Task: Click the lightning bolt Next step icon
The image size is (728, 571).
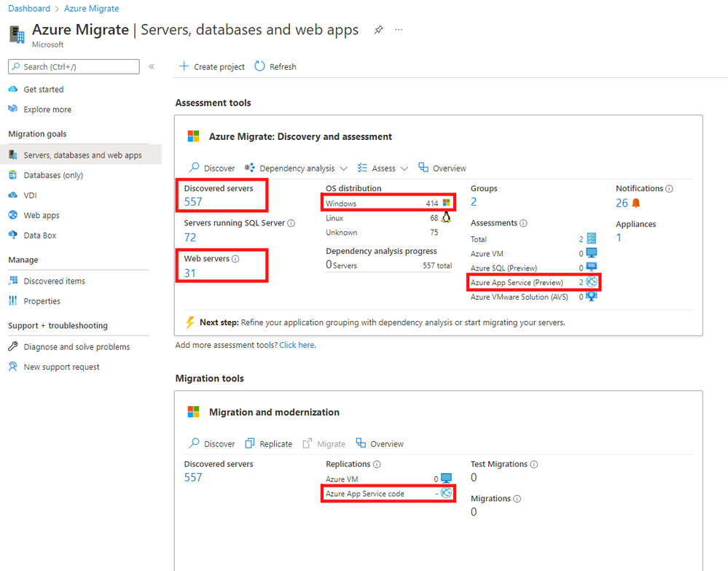Action: tap(190, 322)
